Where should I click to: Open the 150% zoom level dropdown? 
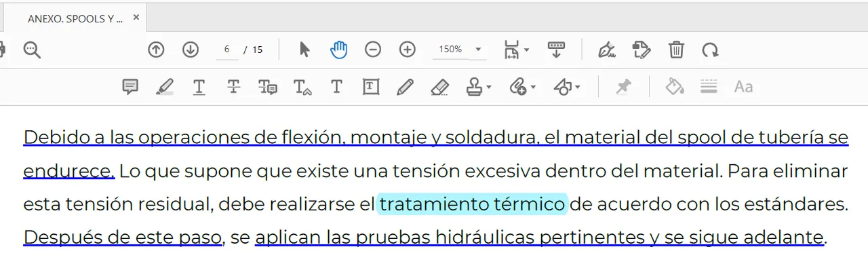pyautogui.click(x=459, y=50)
